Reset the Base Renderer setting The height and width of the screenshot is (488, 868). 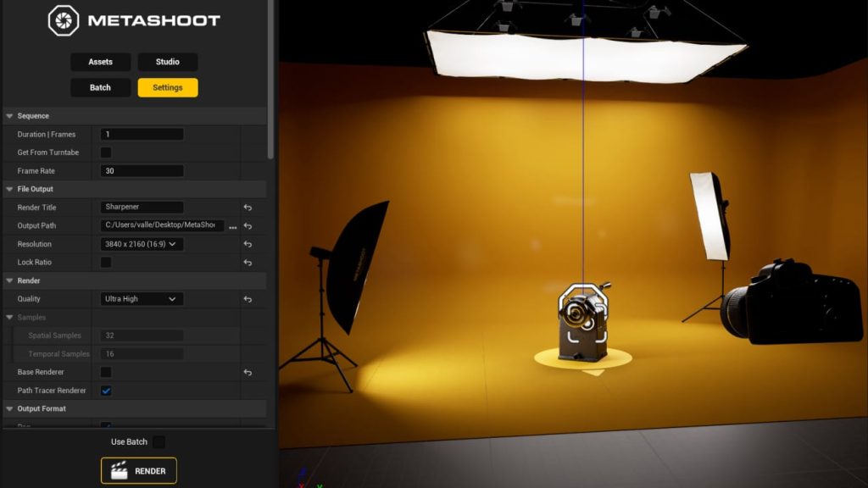coord(248,373)
